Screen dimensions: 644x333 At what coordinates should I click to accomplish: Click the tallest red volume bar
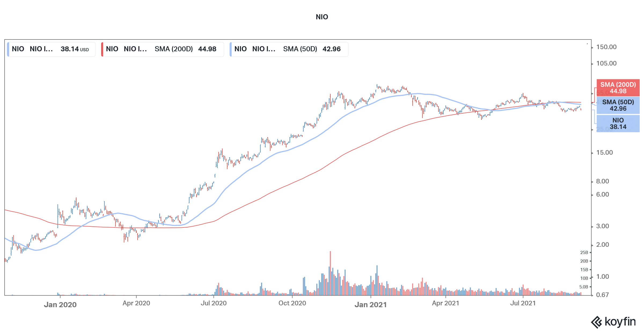[x=330, y=273]
